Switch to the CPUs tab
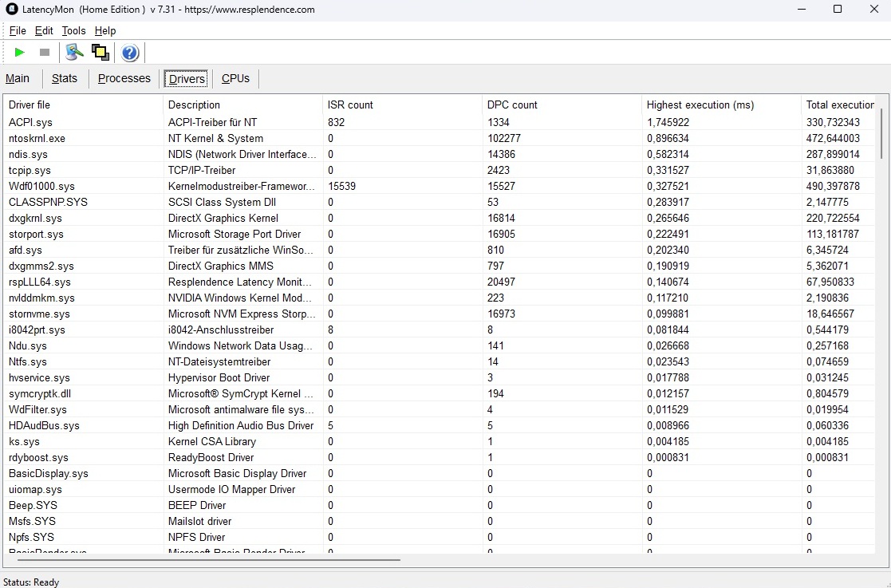 [235, 78]
